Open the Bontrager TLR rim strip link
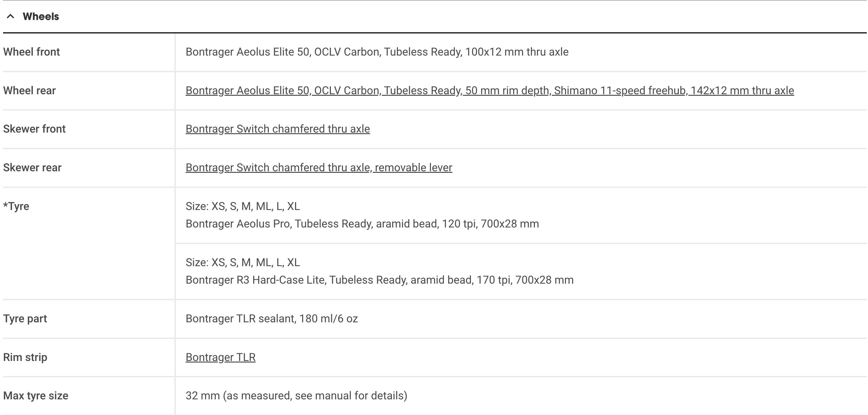This screenshot has height=415, width=868. point(220,357)
